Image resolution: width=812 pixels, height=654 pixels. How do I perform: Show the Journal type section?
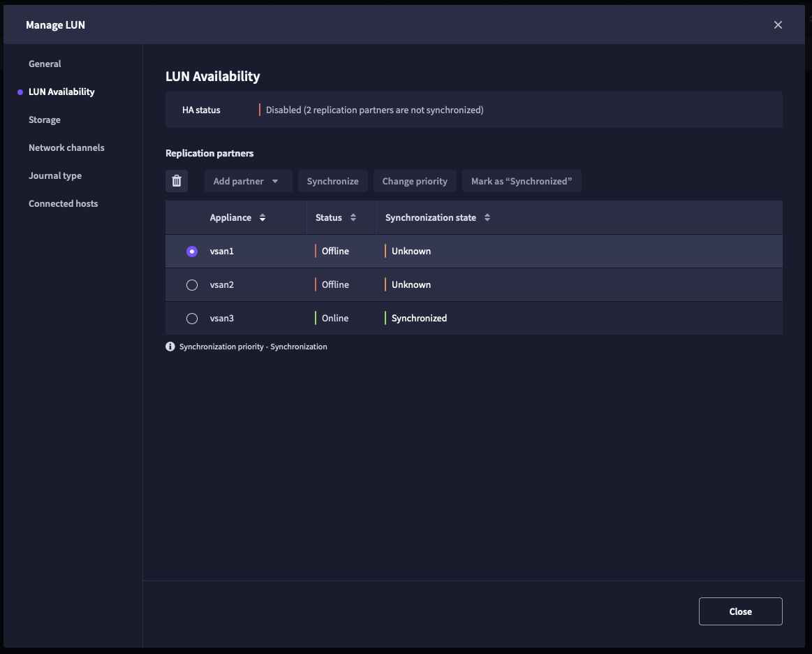[x=55, y=175]
